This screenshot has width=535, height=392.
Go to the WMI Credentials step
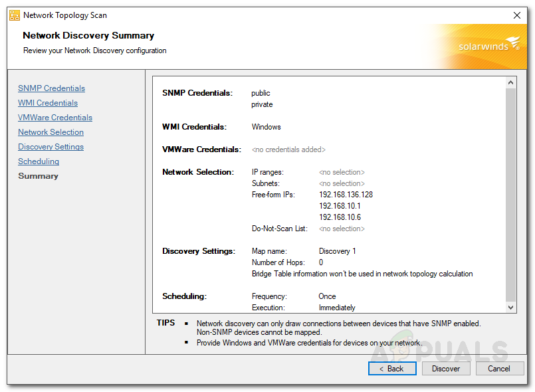coord(48,103)
